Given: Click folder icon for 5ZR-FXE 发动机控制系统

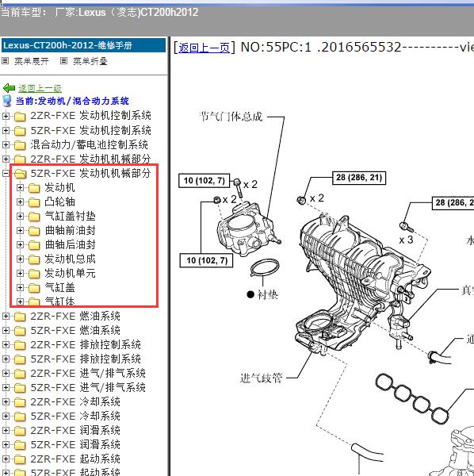Looking at the screenshot, I should [x=20, y=131].
